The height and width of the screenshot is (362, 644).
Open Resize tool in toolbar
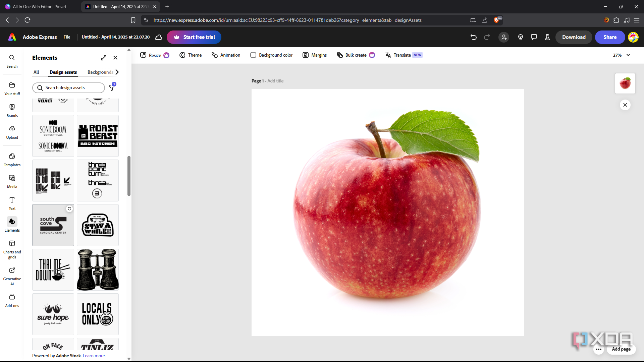click(x=155, y=55)
